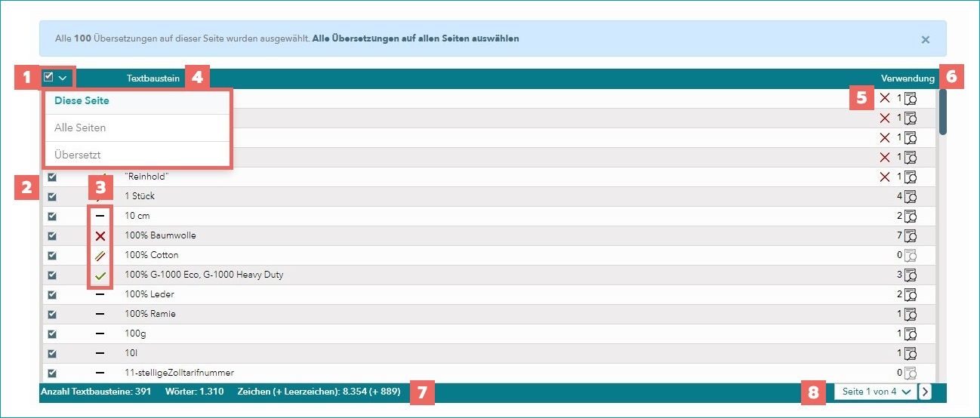Screen dimensions: 980x418
Task: Click double-slash status icon of 100% Cotton
Action: (x=100, y=255)
